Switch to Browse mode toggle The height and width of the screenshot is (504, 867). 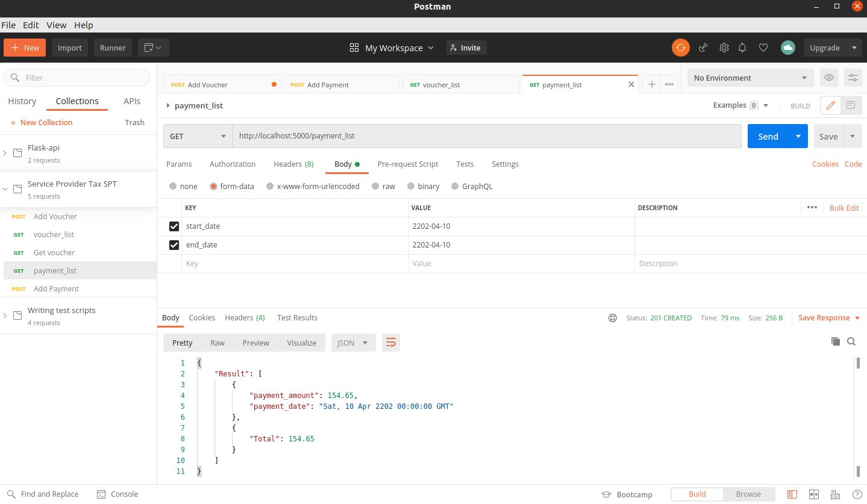tap(748, 494)
